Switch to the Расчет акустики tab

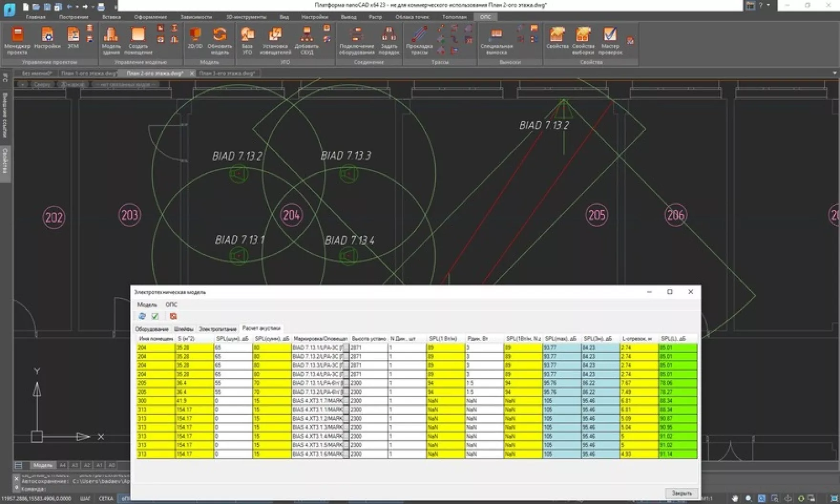[x=262, y=329]
